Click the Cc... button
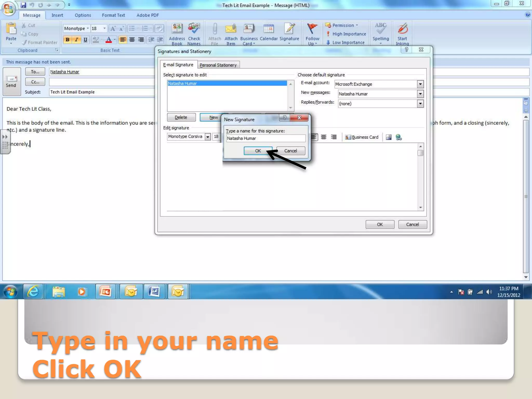 (35, 82)
